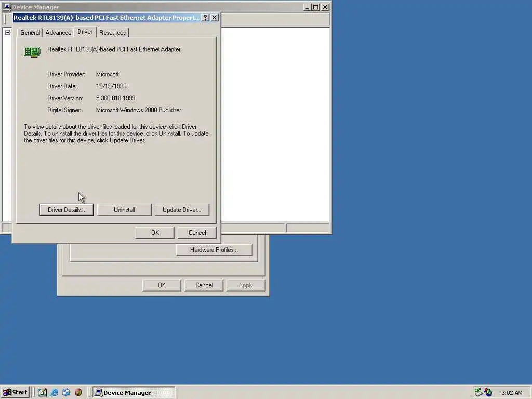Image resolution: width=532 pixels, height=399 pixels.
Task: Select the Driver tab
Action: (x=85, y=32)
